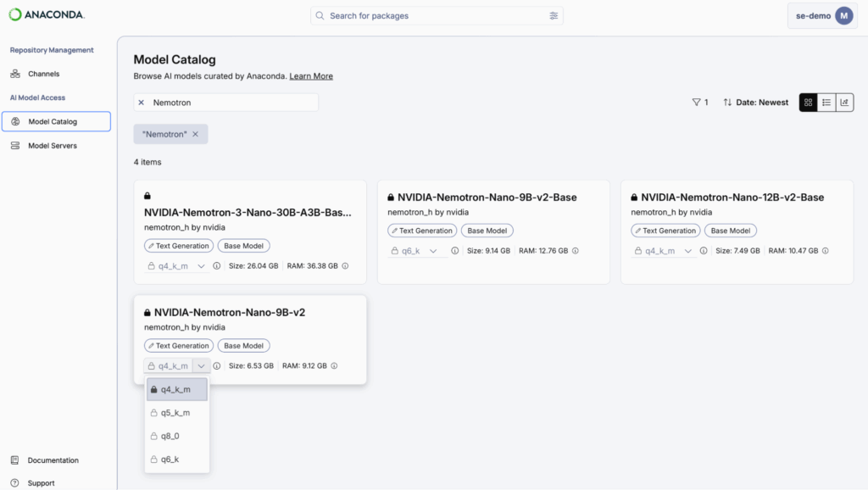Open the se-demo user account avatar

pyautogui.click(x=843, y=16)
